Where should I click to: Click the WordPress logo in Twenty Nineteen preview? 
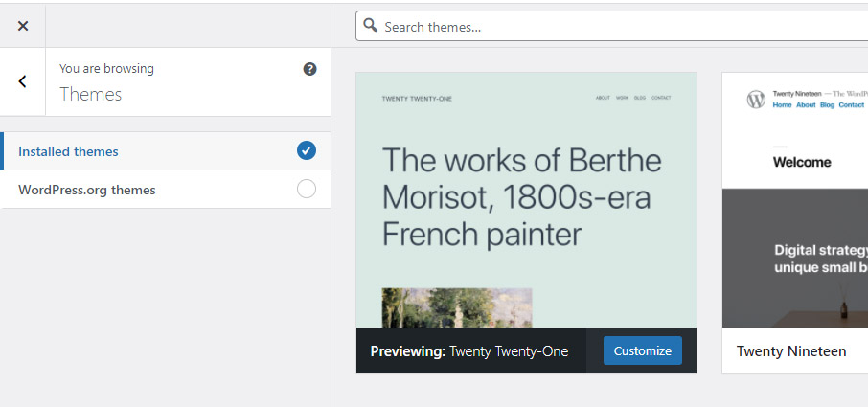(x=756, y=100)
